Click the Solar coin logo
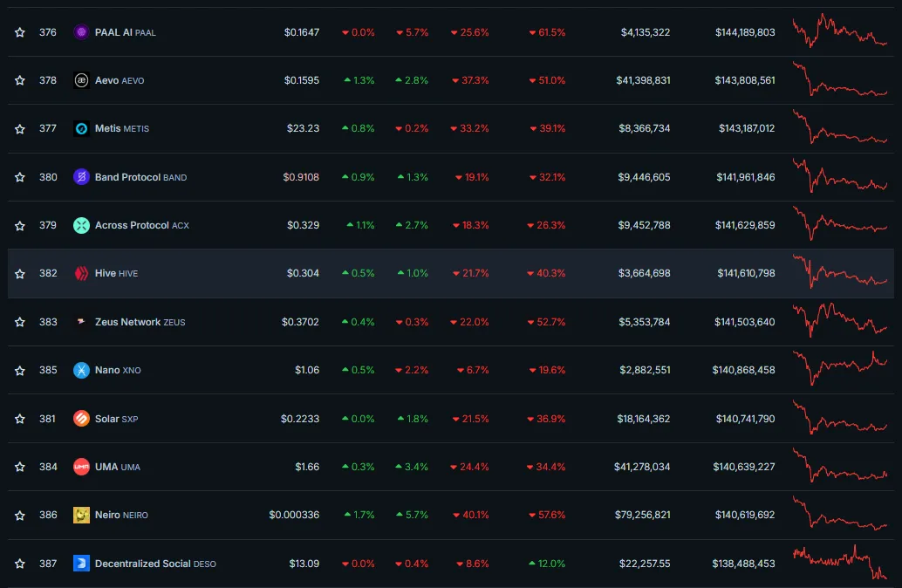This screenshot has width=902, height=588. (x=81, y=418)
